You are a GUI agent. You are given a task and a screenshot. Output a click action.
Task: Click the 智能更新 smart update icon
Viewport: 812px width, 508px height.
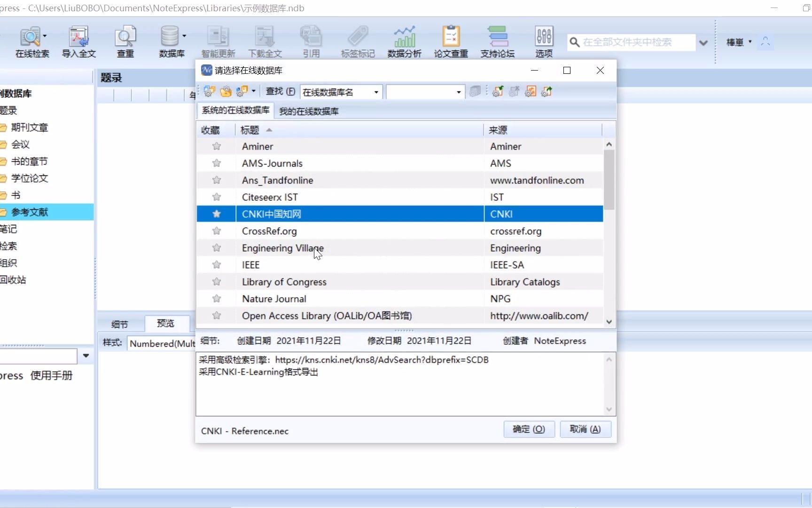[x=218, y=41]
